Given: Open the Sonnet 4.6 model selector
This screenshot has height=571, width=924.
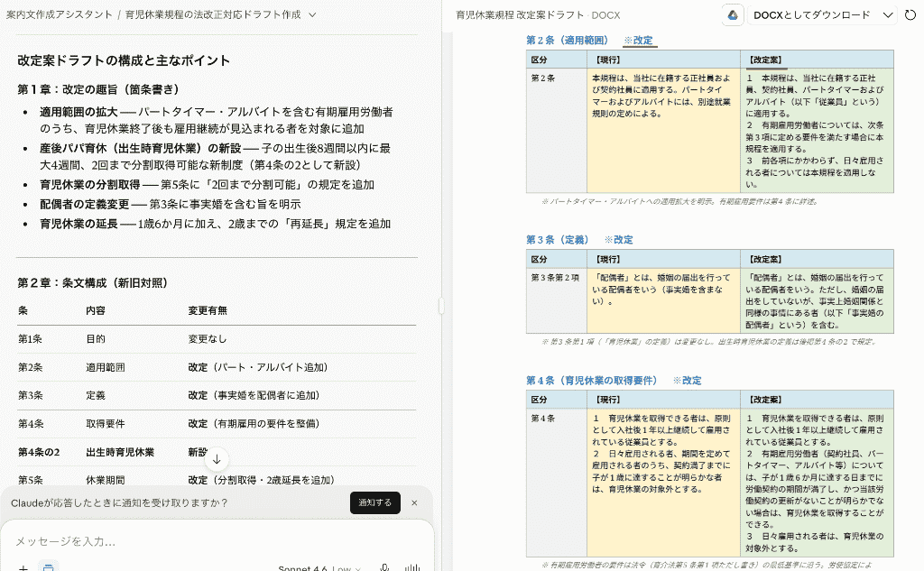Looking at the screenshot, I should point(319,568).
